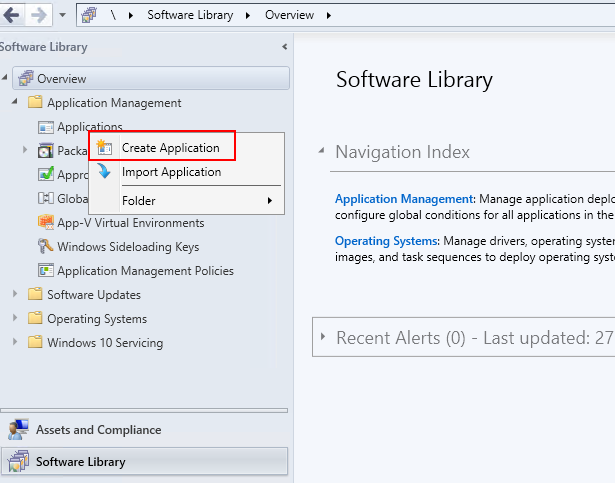The image size is (615, 483).
Task: Select Application Management Policies item
Action: [x=146, y=271]
